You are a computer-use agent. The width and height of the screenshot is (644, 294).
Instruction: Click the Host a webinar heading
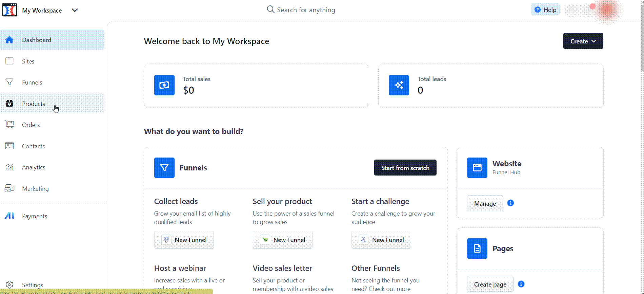pos(180,268)
